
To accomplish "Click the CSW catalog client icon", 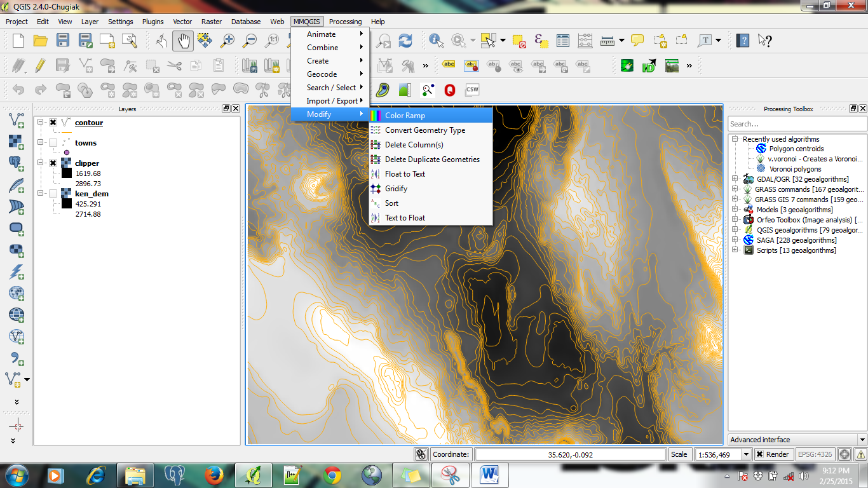I will [471, 90].
